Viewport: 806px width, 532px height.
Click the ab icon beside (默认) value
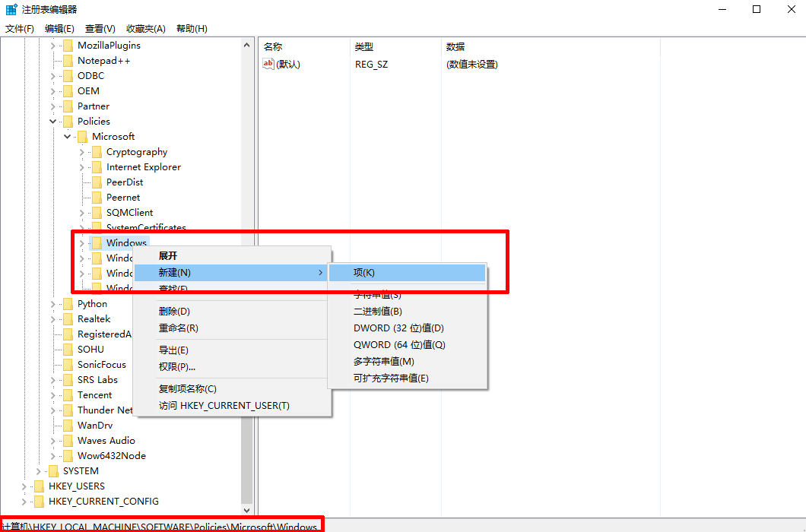click(x=268, y=64)
